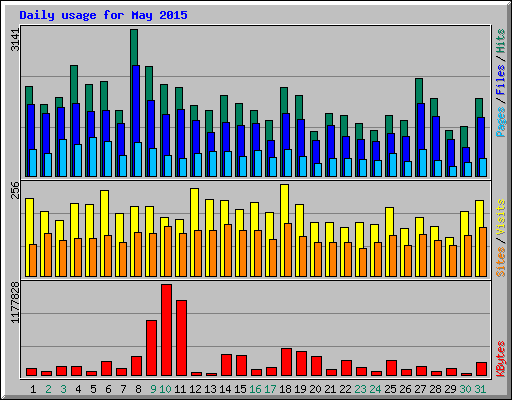The image size is (512, 400).
Task: Click the green hits bar for day 4
Action: click(x=74, y=84)
